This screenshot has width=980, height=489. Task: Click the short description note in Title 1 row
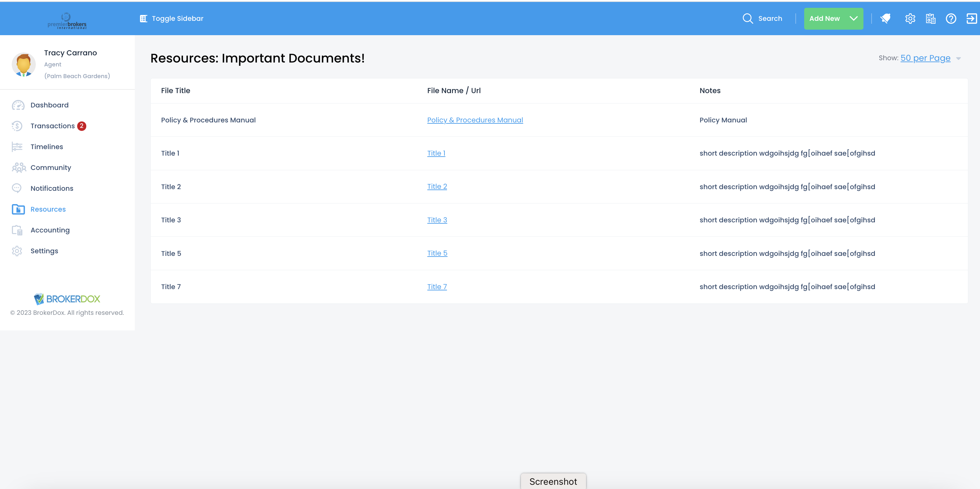787,153
